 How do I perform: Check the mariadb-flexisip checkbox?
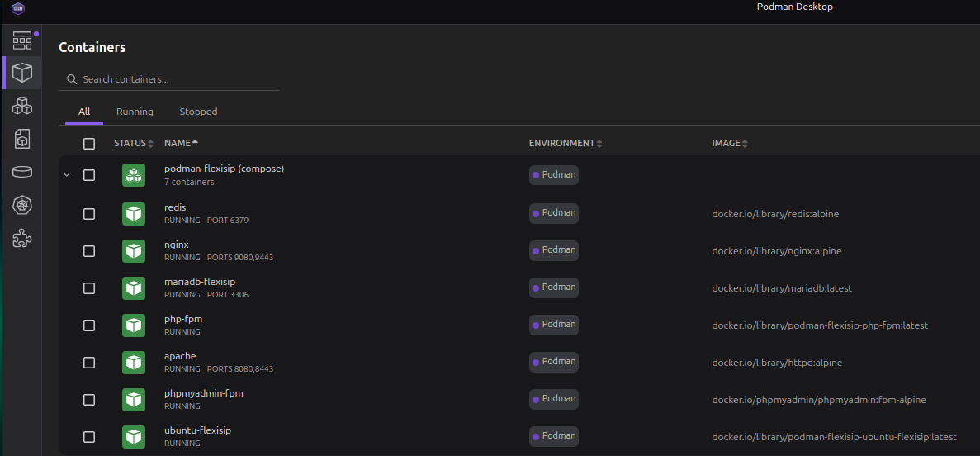pos(88,288)
